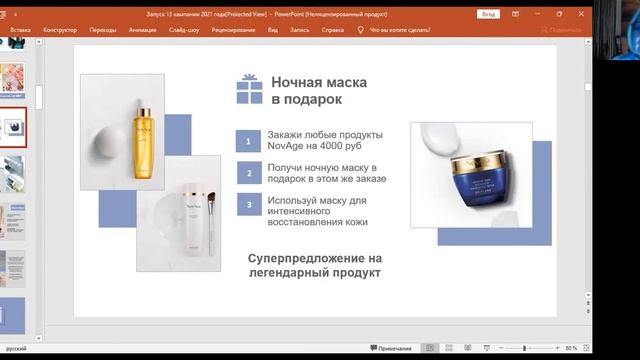The width and height of the screenshot is (640, 360).
Task: Click the Поделиться share button
Action: pos(561,30)
